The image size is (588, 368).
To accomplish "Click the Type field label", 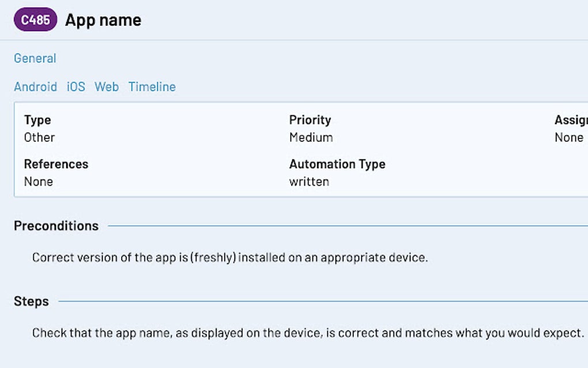I will pyautogui.click(x=37, y=120).
